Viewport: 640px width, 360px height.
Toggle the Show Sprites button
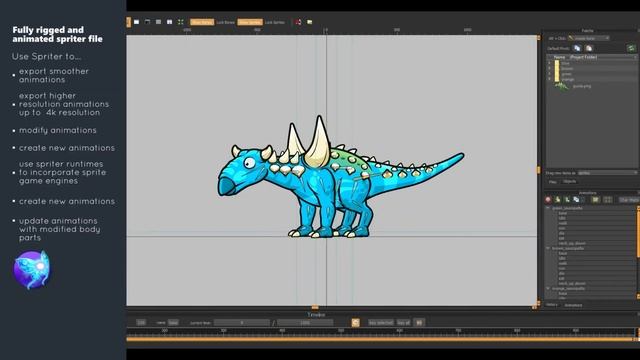[x=250, y=22]
